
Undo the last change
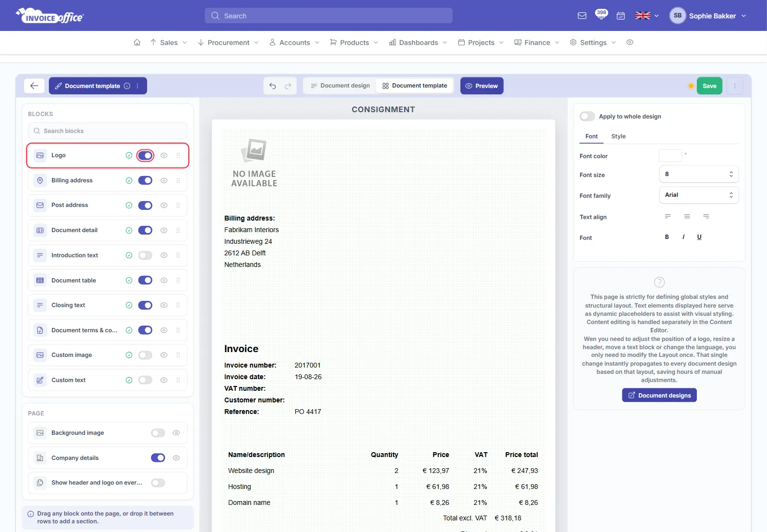[273, 86]
